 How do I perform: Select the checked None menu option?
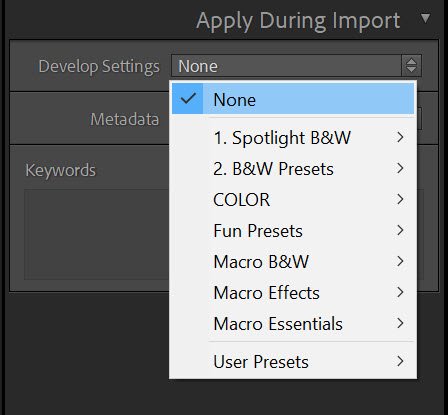pos(293,99)
